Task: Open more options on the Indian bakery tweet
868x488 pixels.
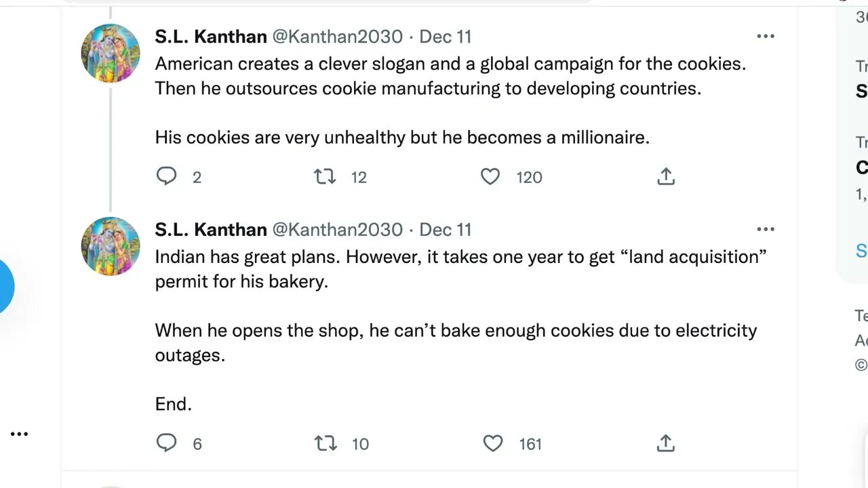Action: tap(766, 230)
